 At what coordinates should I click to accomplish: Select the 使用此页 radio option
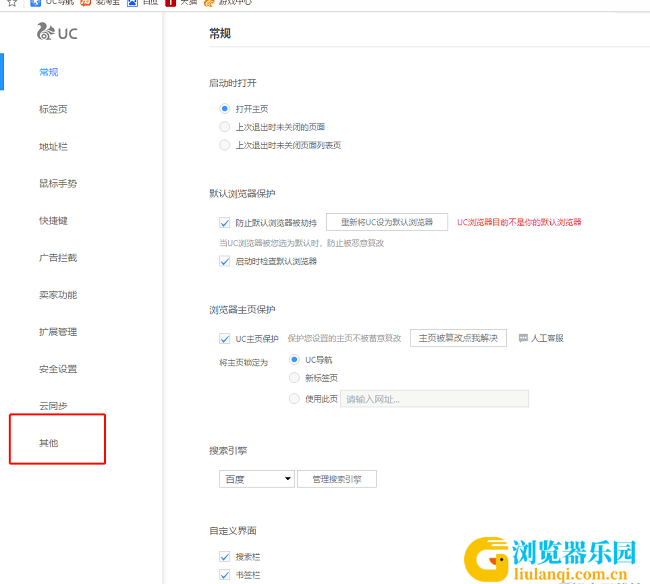[294, 399]
